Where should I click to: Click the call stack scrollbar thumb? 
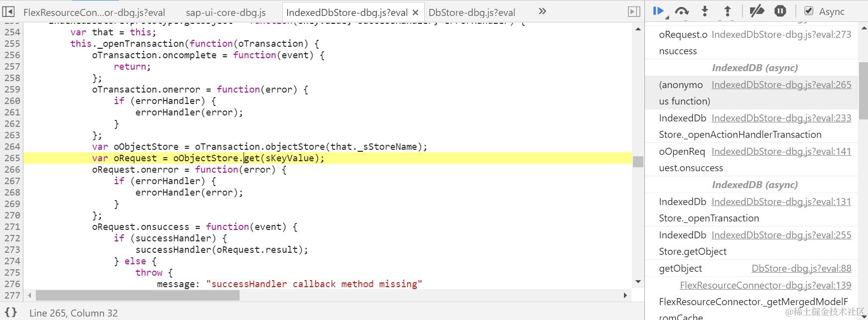863,91
